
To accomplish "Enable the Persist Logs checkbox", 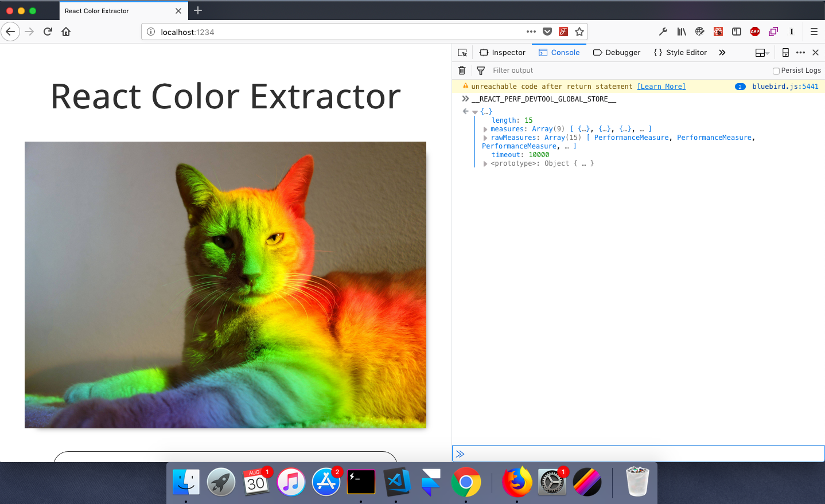I will (776, 71).
